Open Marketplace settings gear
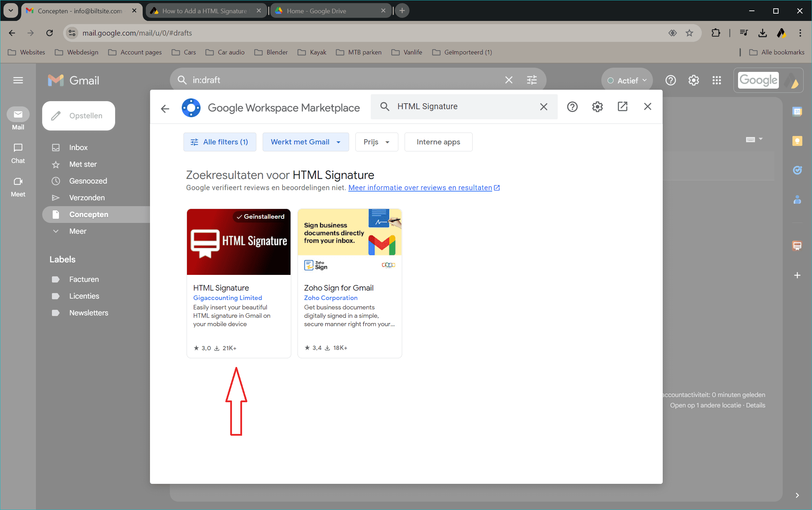 [597, 107]
